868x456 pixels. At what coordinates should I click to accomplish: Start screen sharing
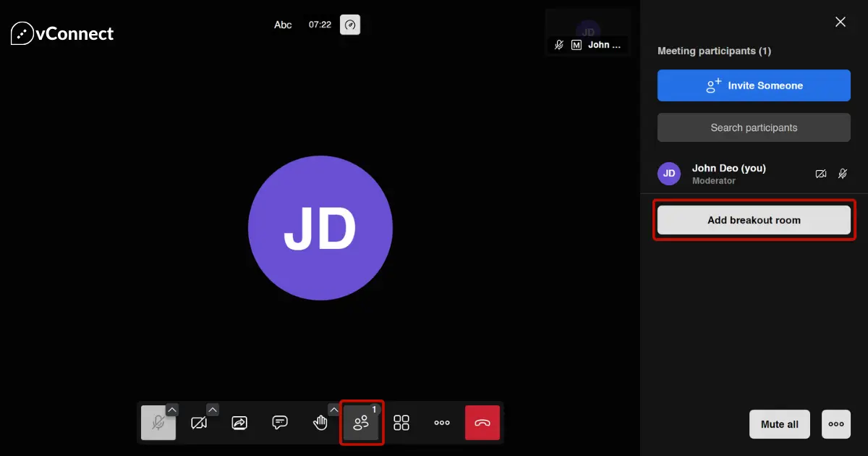click(x=239, y=423)
